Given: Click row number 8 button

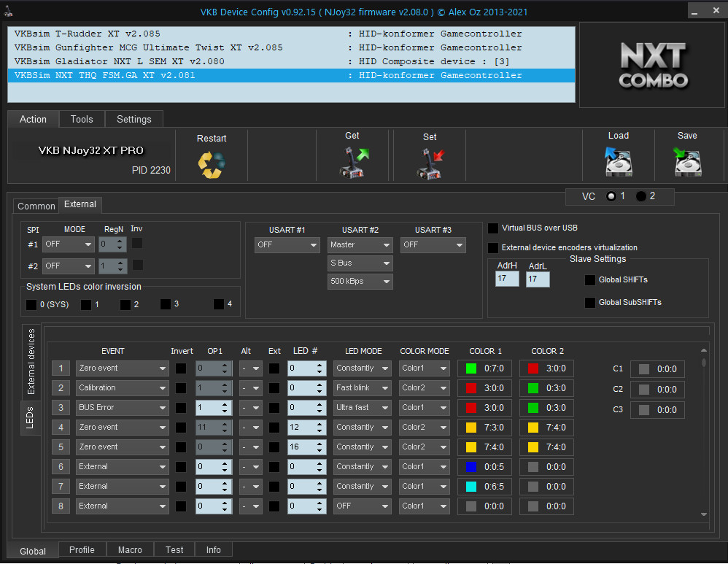Looking at the screenshot, I should pos(61,506).
